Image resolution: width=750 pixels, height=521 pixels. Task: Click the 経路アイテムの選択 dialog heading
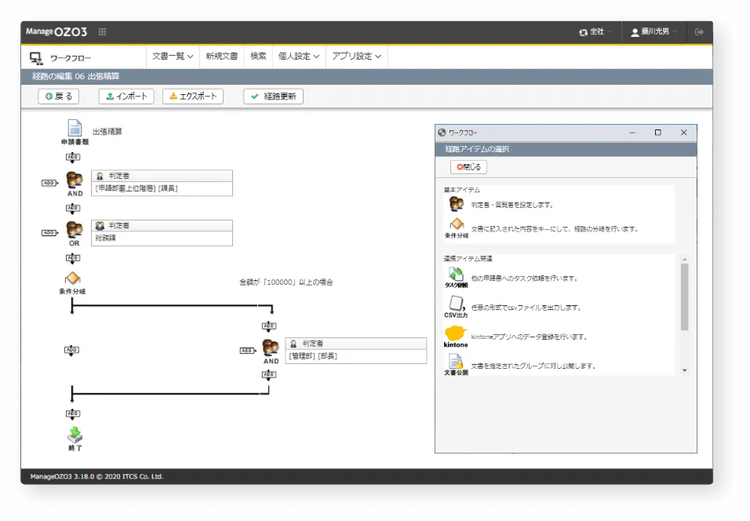tap(477, 149)
